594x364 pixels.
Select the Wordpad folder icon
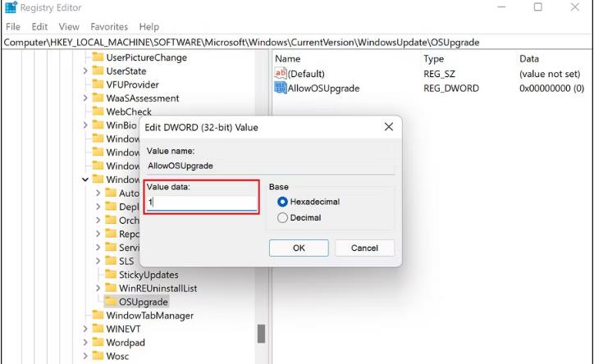(x=98, y=343)
